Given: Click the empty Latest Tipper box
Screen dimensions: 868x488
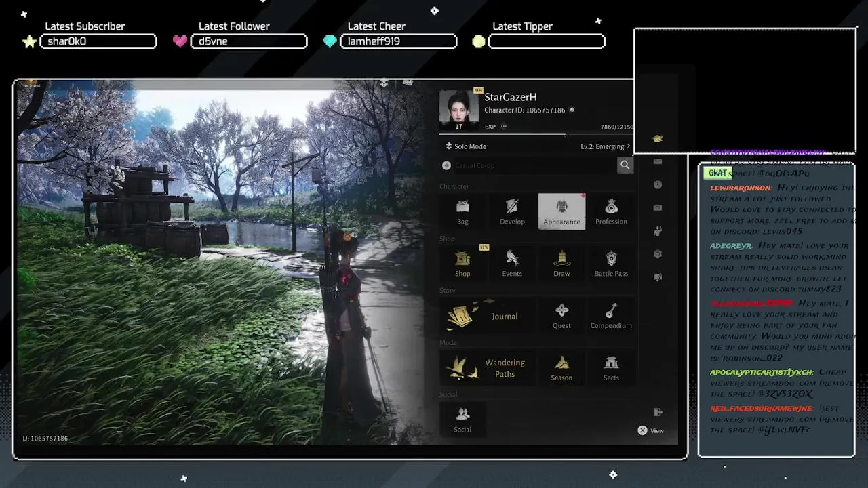Looking at the screenshot, I should coord(547,41).
